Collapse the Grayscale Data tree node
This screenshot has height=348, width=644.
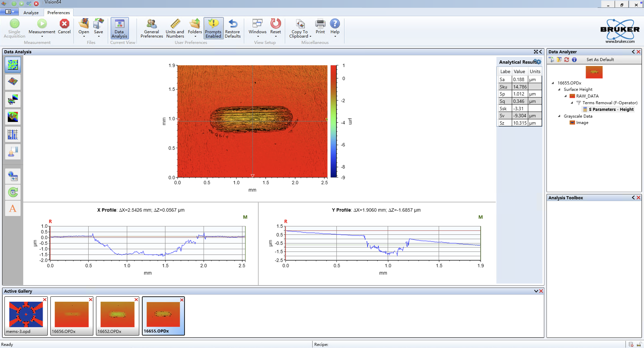pos(559,116)
